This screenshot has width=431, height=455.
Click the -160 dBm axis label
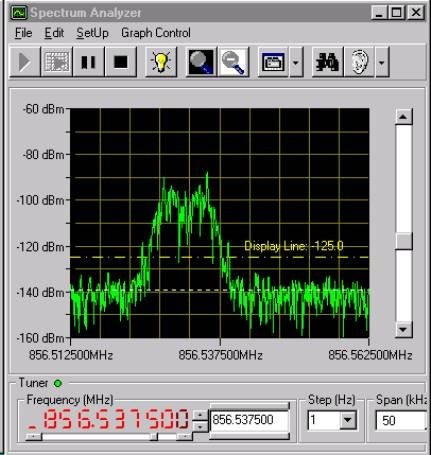[40, 338]
